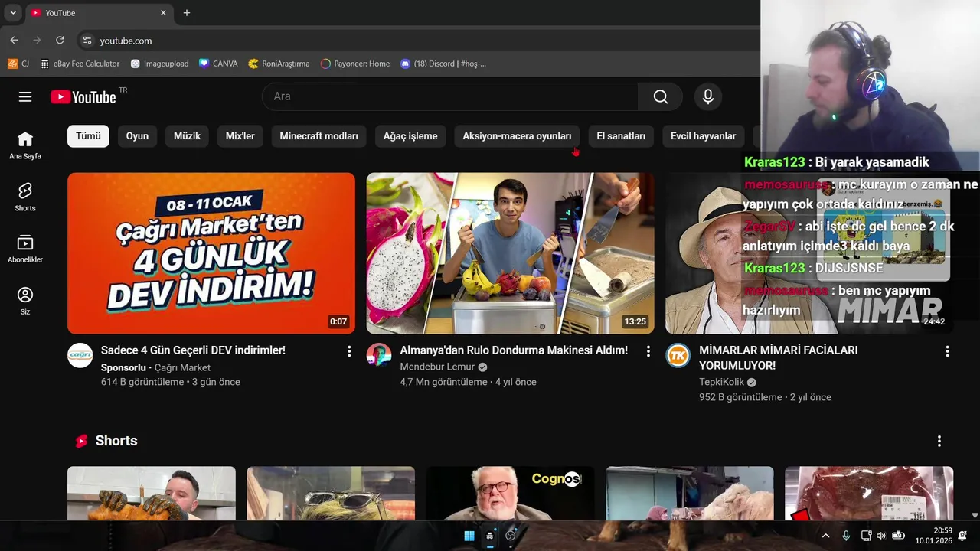The width and height of the screenshot is (980, 551).
Task: Select the Evcil hayvanlar chip
Action: [x=703, y=136]
